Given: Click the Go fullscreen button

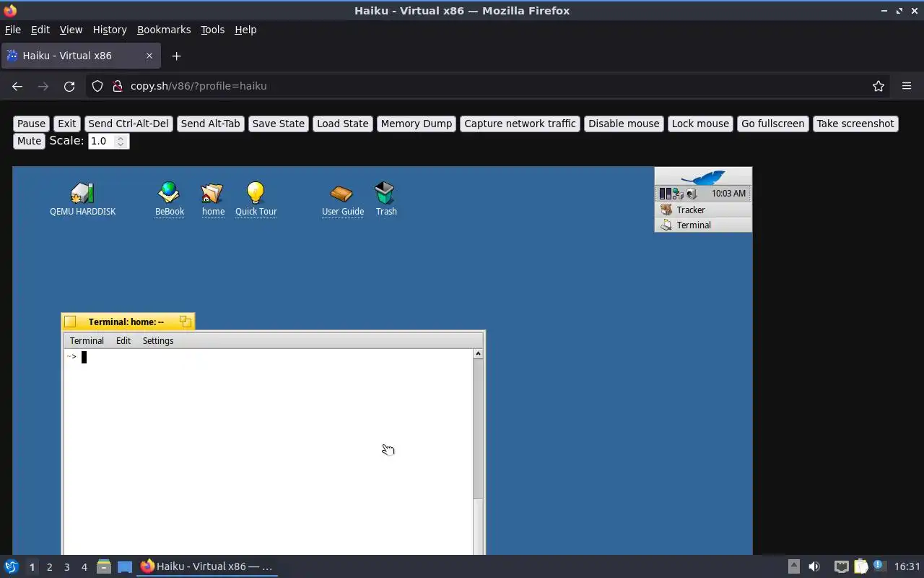Looking at the screenshot, I should [x=772, y=124].
